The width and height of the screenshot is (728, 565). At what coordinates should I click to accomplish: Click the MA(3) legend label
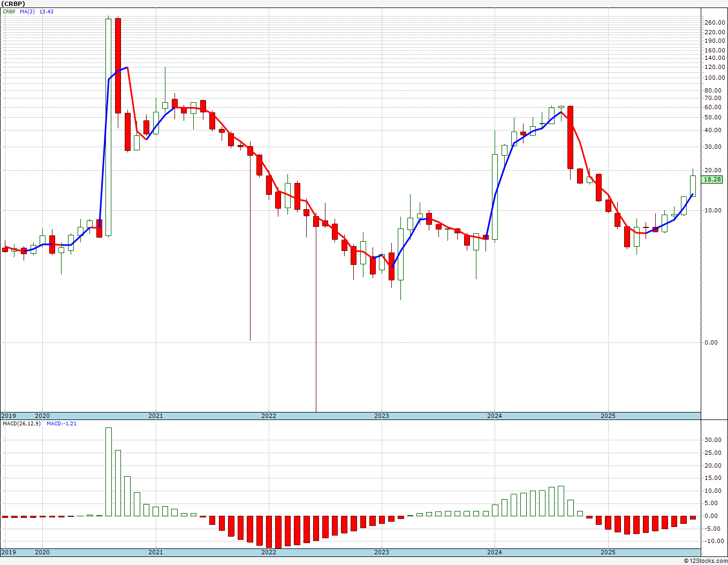click(x=28, y=12)
